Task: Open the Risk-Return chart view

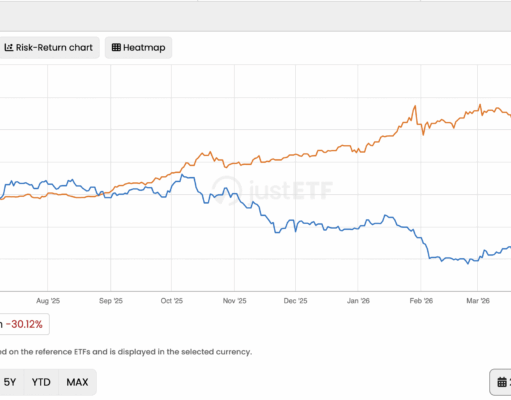Action: (49, 48)
